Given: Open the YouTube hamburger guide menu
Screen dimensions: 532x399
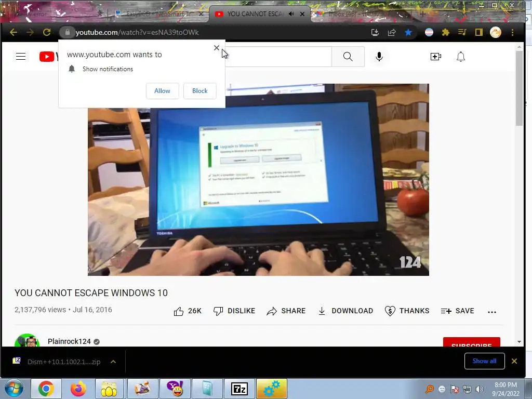Looking at the screenshot, I should tap(21, 56).
